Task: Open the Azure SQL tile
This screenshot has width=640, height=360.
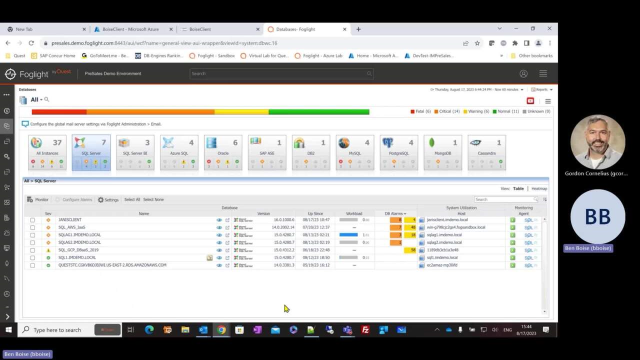Action: pos(179,153)
